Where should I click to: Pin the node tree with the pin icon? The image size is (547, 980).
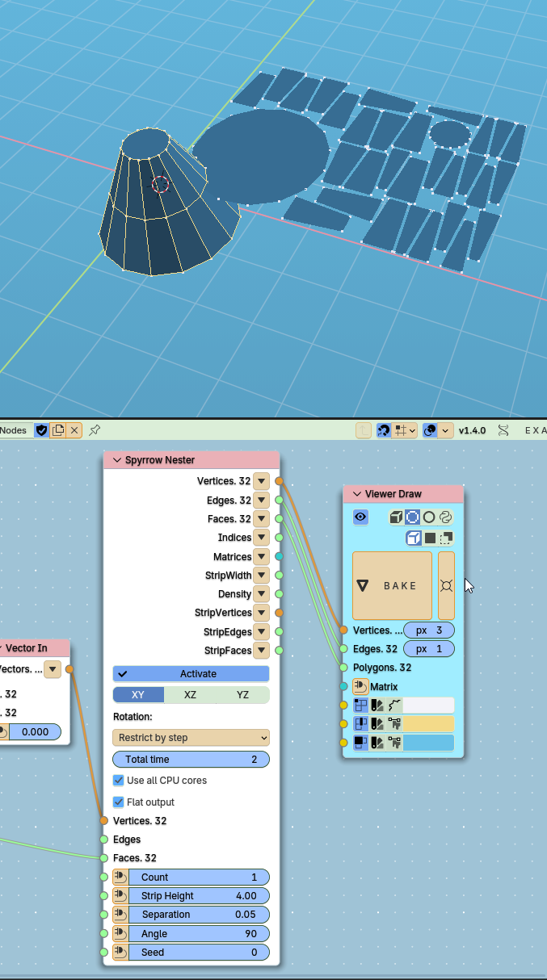95,430
